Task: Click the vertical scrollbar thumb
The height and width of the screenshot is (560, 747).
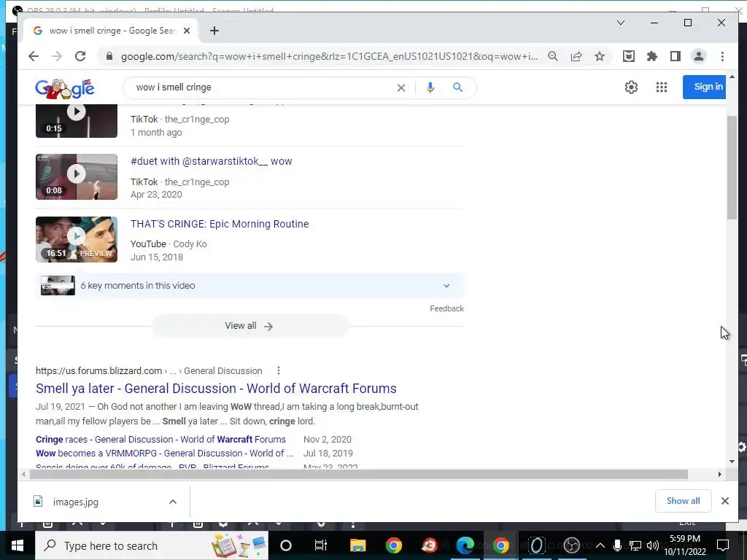Action: pos(732,167)
